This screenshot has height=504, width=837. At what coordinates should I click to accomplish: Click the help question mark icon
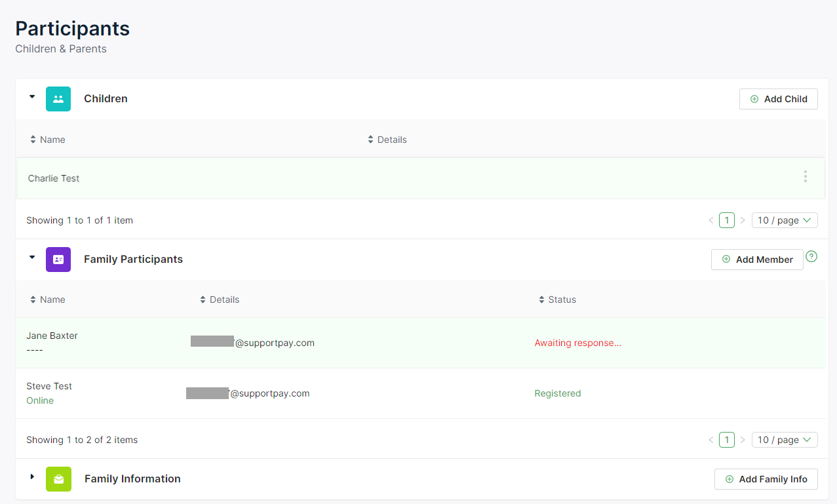tap(811, 257)
